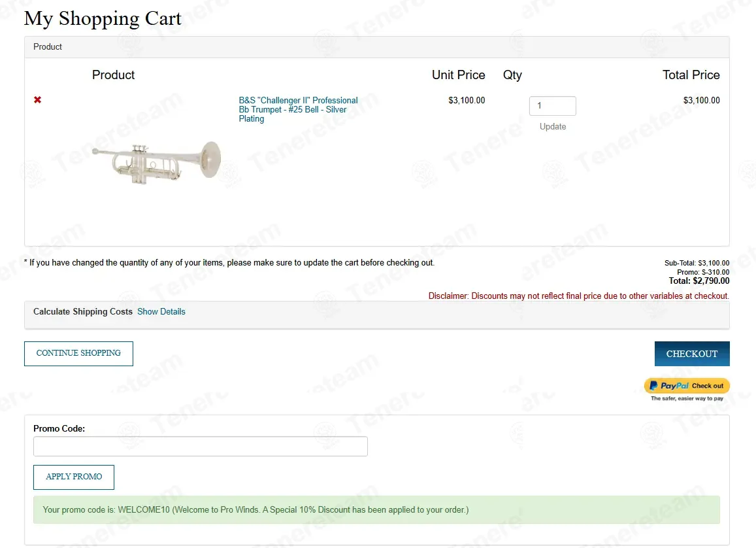Click the My Shopping Cart page title
Screen dimensions: 756x548
103,18
